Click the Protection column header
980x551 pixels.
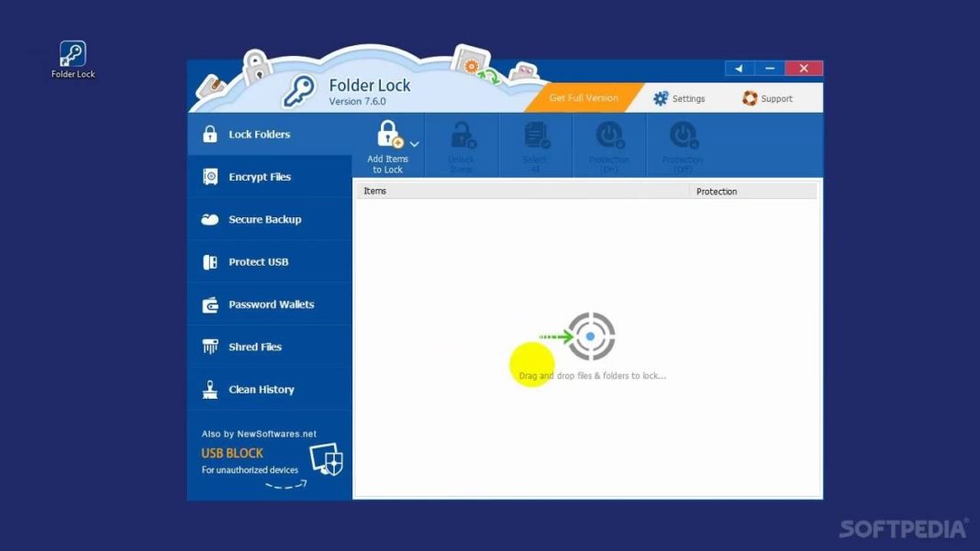click(717, 191)
